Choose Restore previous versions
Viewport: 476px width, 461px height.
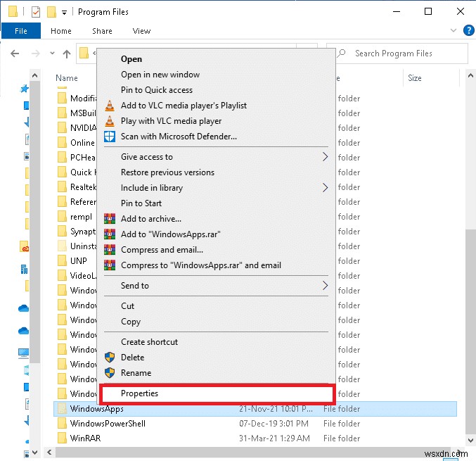click(x=167, y=172)
